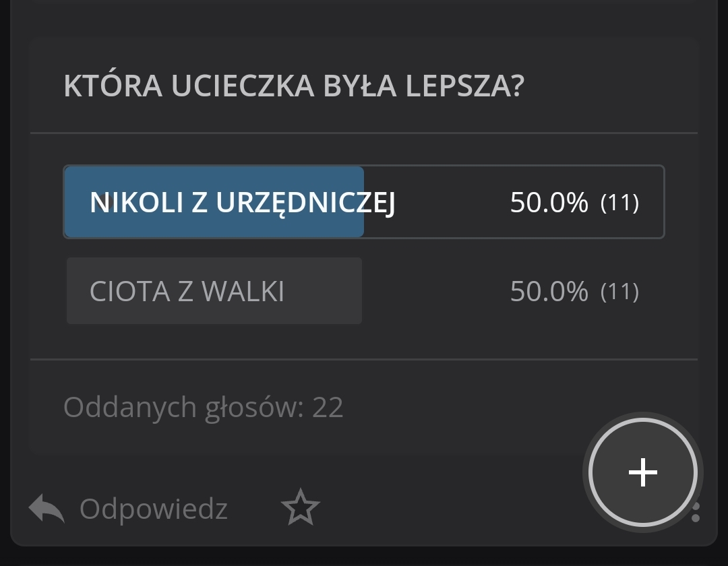Vote for NIKOLI Z URZĘDNICZEJ option
The width and height of the screenshot is (728, 566).
[242, 202]
